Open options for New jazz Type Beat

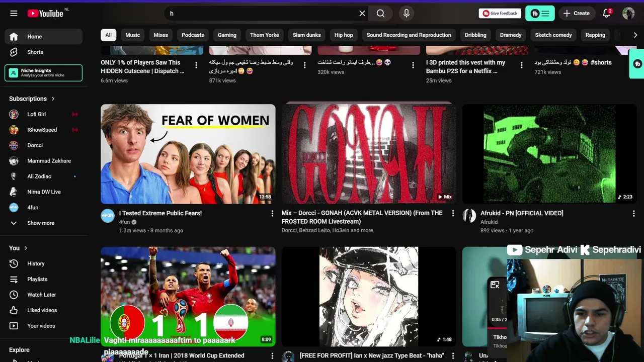click(453, 356)
